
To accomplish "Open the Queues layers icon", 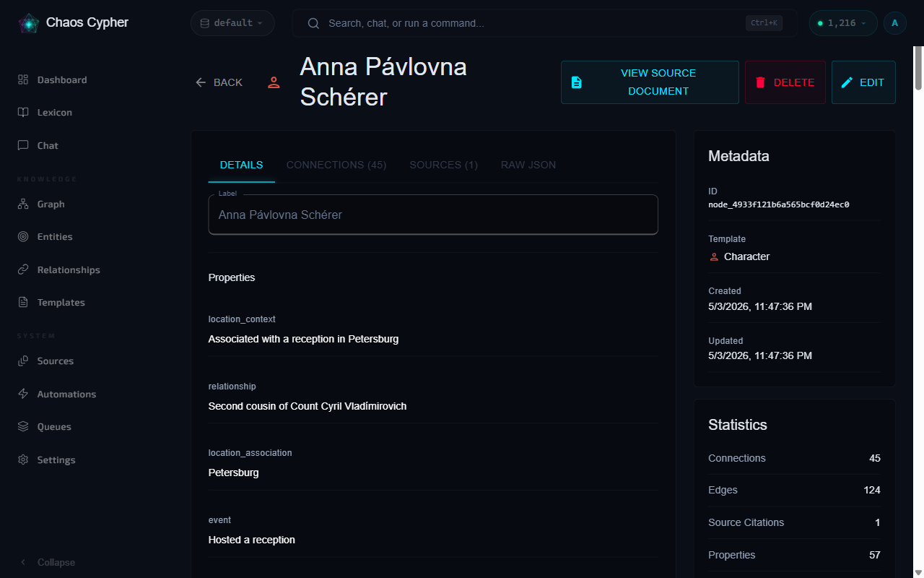I will 23,427.
